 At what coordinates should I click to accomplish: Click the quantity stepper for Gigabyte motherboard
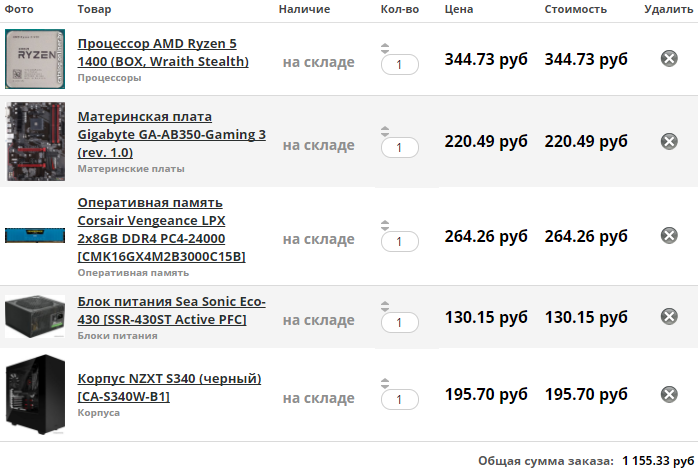pos(385,130)
